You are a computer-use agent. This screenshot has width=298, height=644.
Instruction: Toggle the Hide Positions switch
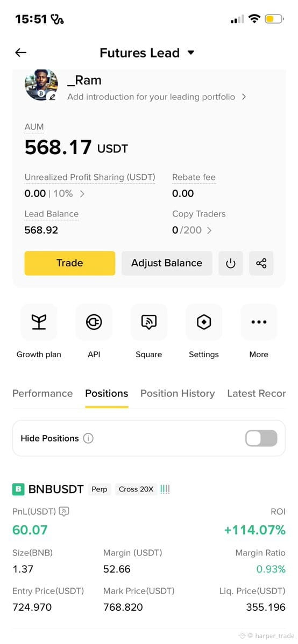point(261,438)
